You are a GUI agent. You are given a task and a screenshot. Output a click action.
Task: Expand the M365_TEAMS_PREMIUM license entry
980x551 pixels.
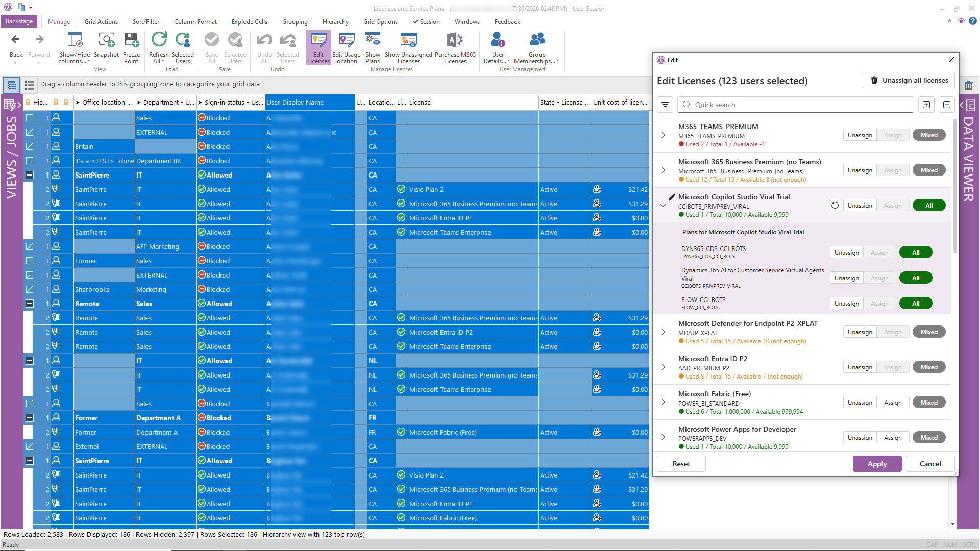(x=663, y=135)
